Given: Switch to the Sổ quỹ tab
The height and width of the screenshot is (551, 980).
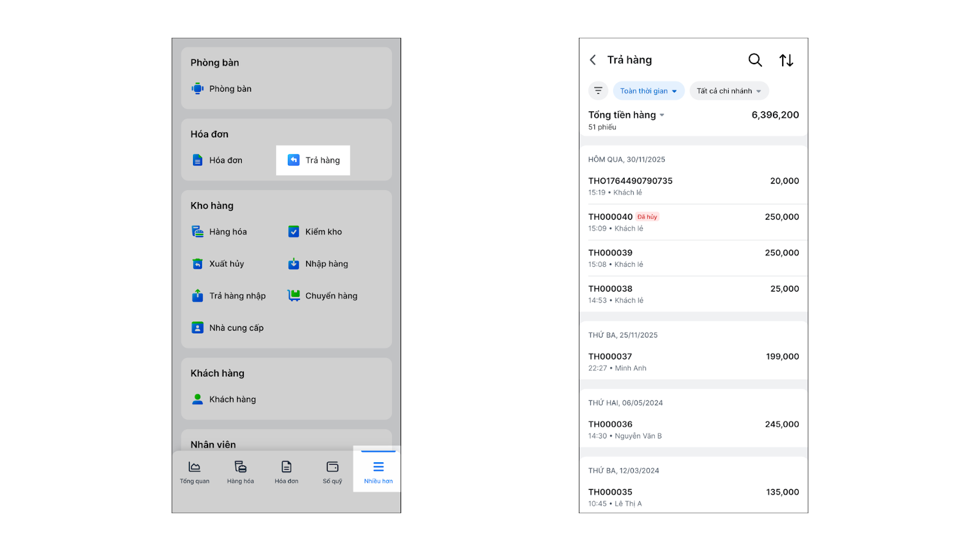Looking at the screenshot, I should click(333, 472).
